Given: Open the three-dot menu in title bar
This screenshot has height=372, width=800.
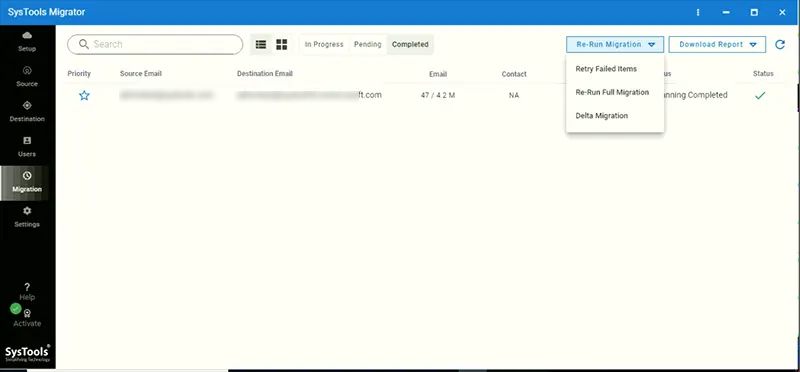Looking at the screenshot, I should pos(698,12).
